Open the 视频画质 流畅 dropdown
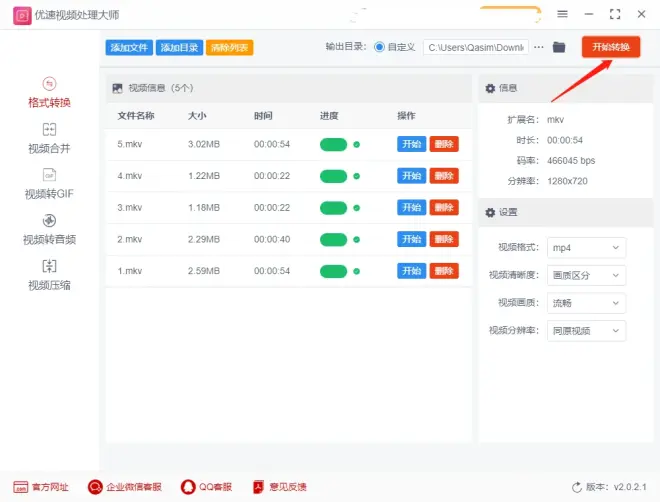 [x=586, y=303]
